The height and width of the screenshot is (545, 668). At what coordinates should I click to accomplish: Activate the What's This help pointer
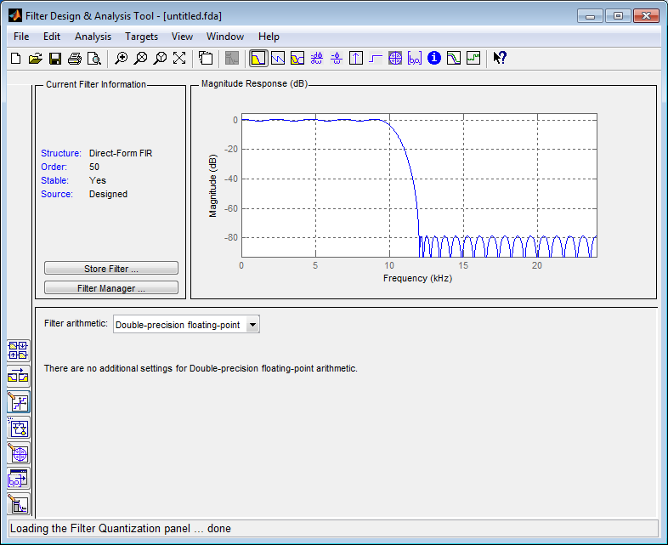tap(500, 58)
